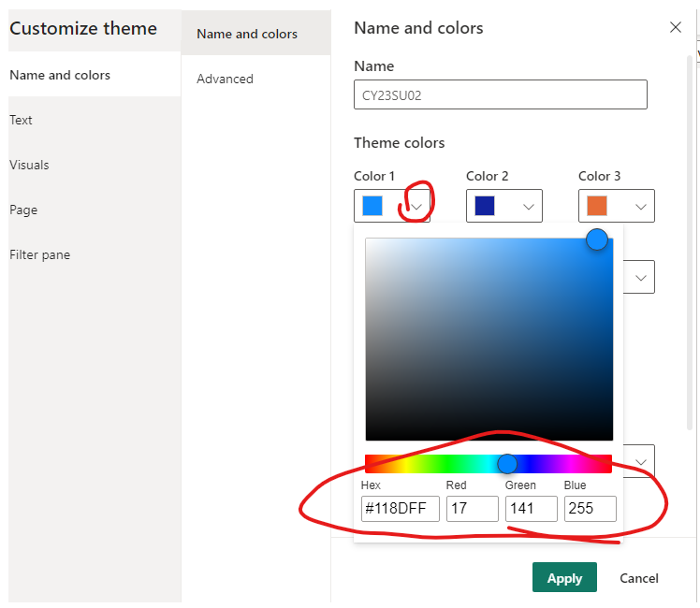Open the Visuals settings section

click(95, 165)
